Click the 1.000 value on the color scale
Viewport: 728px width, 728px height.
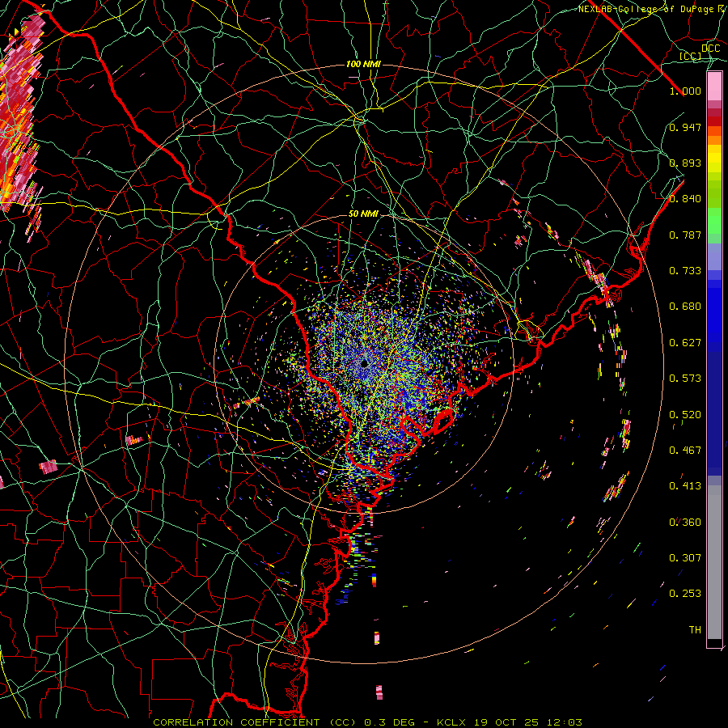685,91
